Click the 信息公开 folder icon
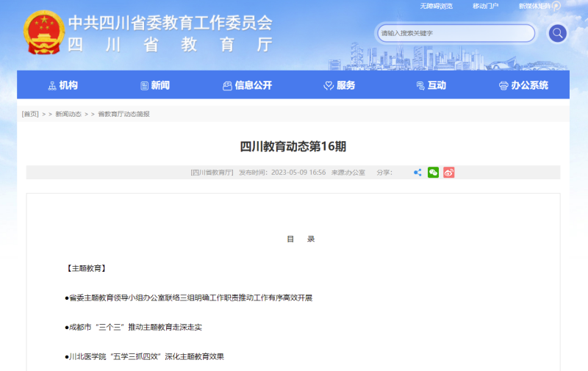 [x=227, y=86]
